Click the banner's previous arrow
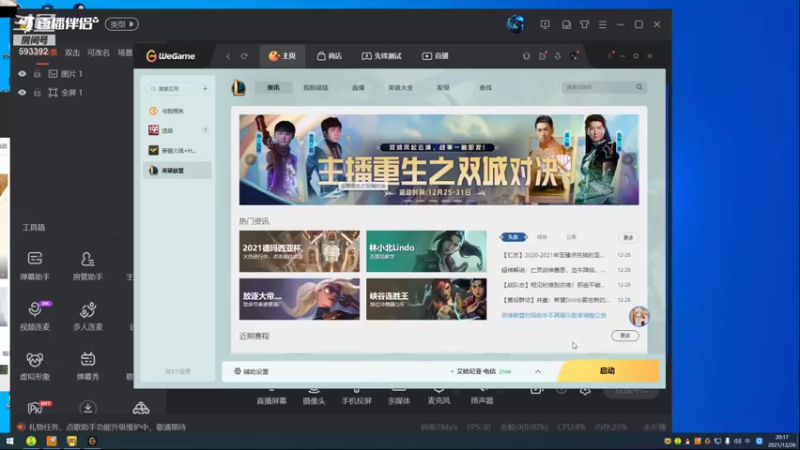 click(250, 160)
